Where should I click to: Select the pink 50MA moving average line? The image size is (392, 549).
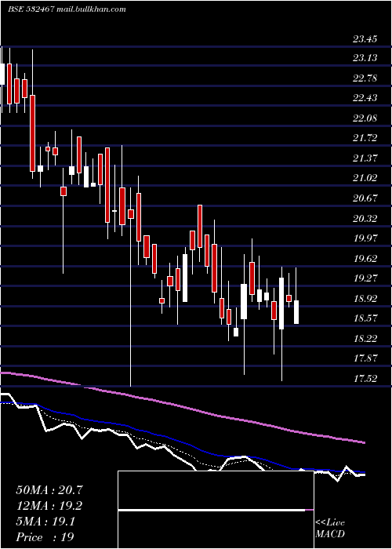coord(182,406)
